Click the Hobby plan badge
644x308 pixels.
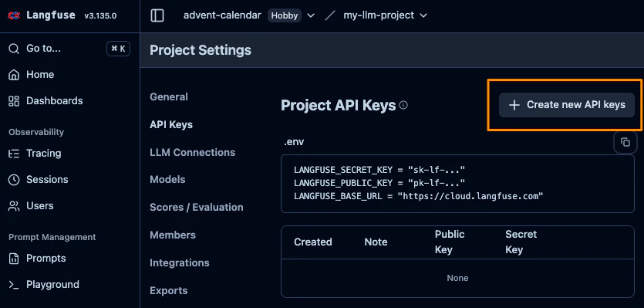(x=285, y=15)
